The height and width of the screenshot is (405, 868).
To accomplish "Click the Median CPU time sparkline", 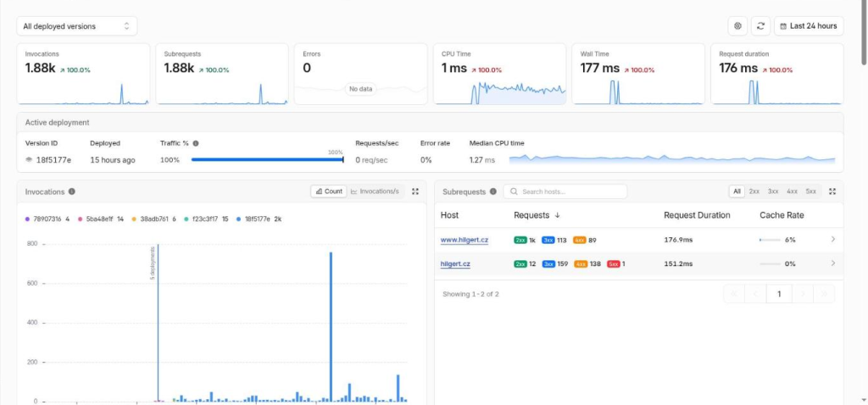I will [x=672, y=158].
